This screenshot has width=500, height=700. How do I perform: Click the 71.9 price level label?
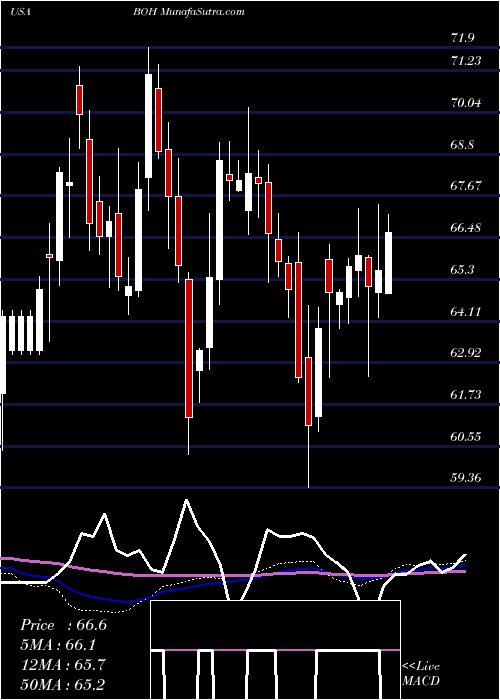point(462,38)
